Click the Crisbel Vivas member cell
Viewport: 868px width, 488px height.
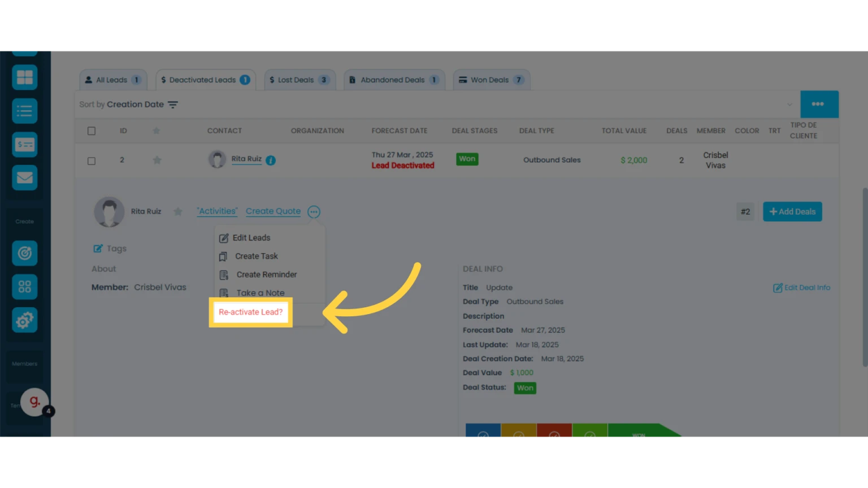[715, 160]
